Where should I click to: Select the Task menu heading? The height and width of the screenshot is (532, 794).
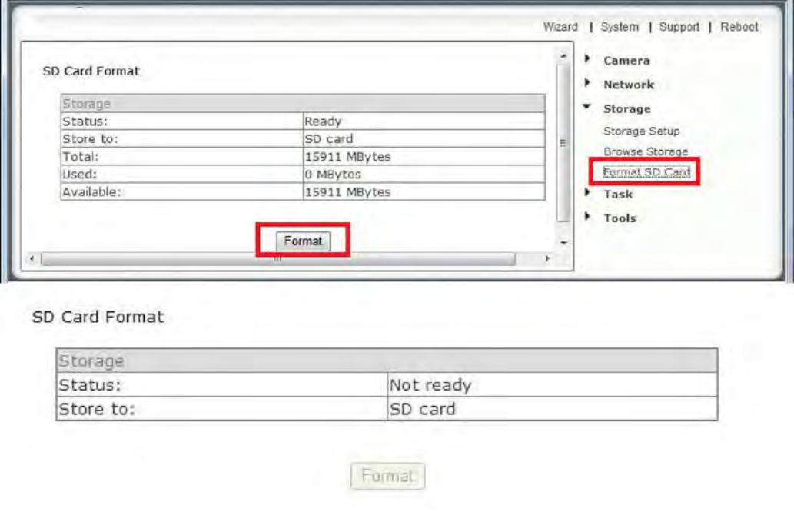coord(618,194)
